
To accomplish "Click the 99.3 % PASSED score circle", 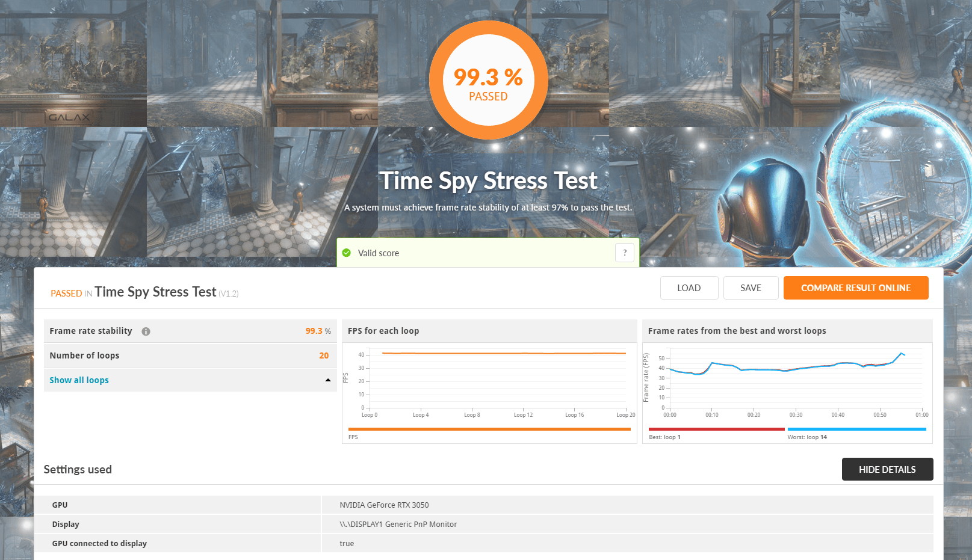I will pos(489,80).
